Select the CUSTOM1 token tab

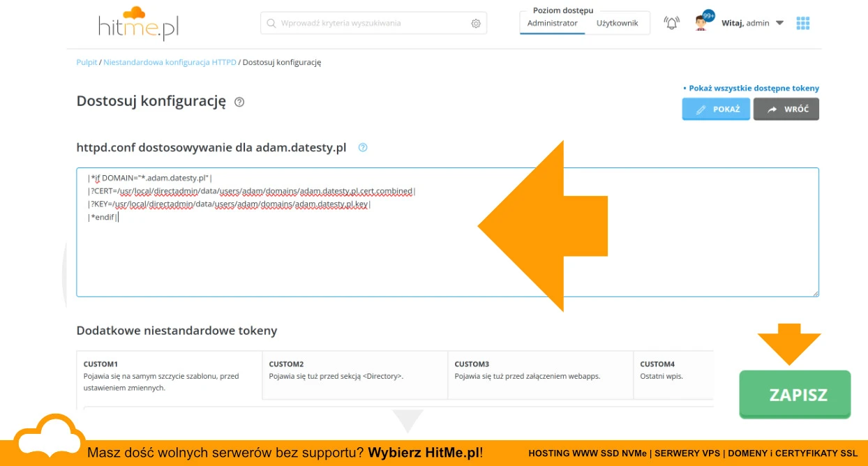point(170,375)
